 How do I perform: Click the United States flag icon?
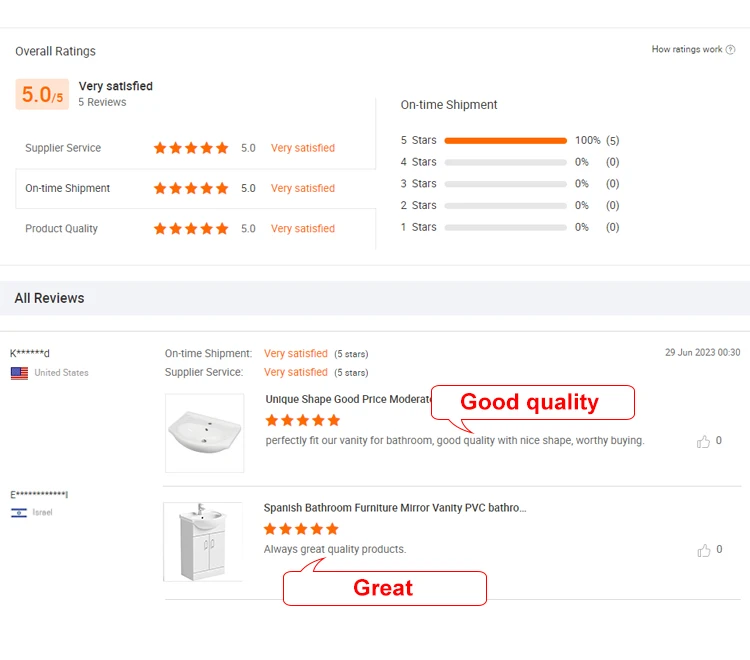pyautogui.click(x=19, y=373)
